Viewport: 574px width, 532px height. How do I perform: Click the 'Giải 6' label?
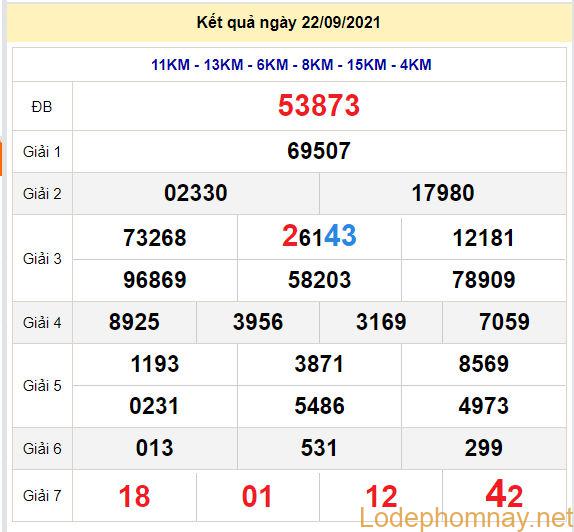click(42, 449)
